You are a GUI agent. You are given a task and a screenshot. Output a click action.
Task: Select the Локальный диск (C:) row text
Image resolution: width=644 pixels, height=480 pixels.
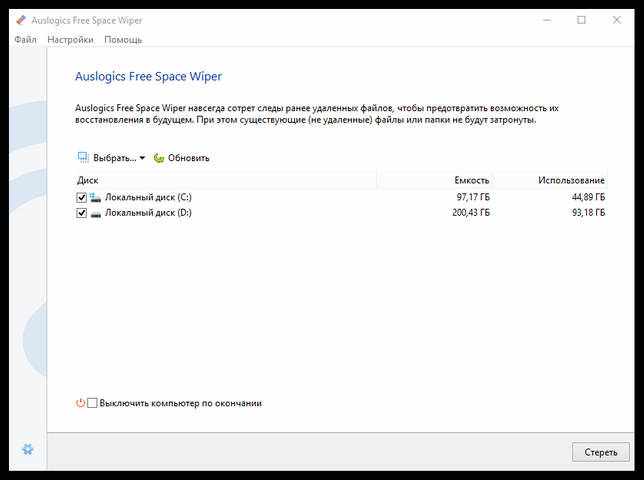tap(148, 197)
